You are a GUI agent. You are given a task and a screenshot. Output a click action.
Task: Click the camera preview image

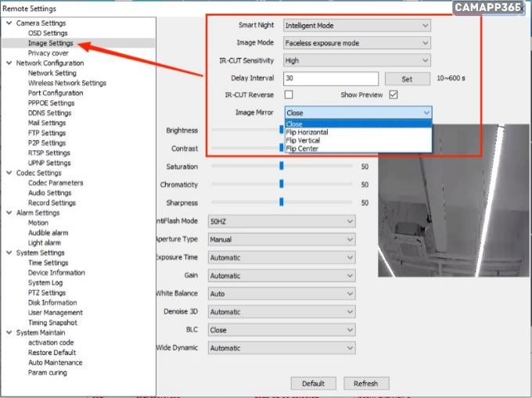[x=452, y=202]
